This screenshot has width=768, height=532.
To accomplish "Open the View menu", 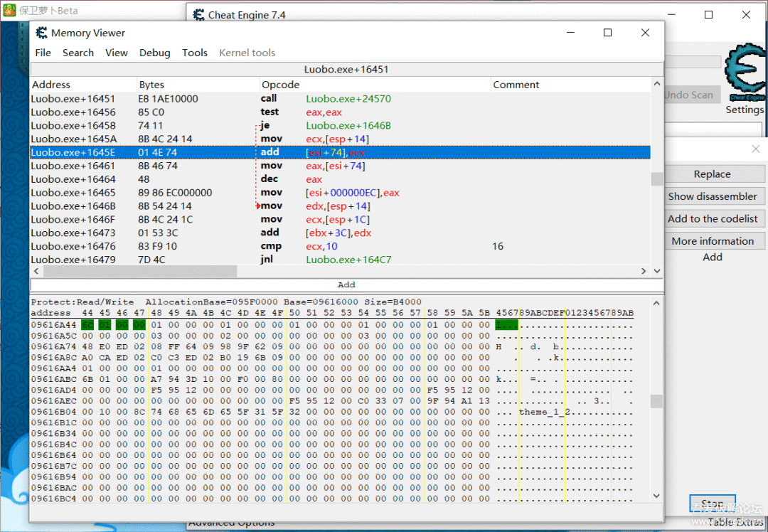I will [x=116, y=53].
